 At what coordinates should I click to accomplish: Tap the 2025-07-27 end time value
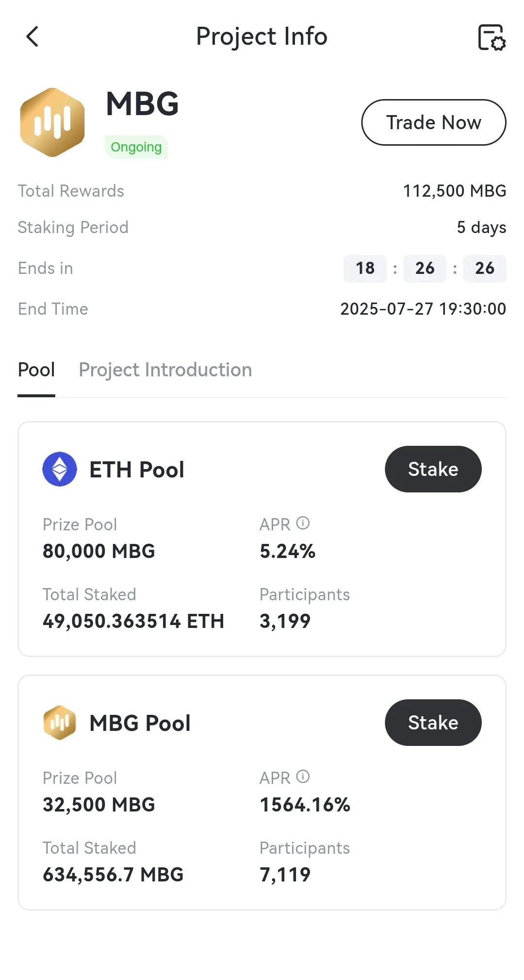[x=423, y=309]
